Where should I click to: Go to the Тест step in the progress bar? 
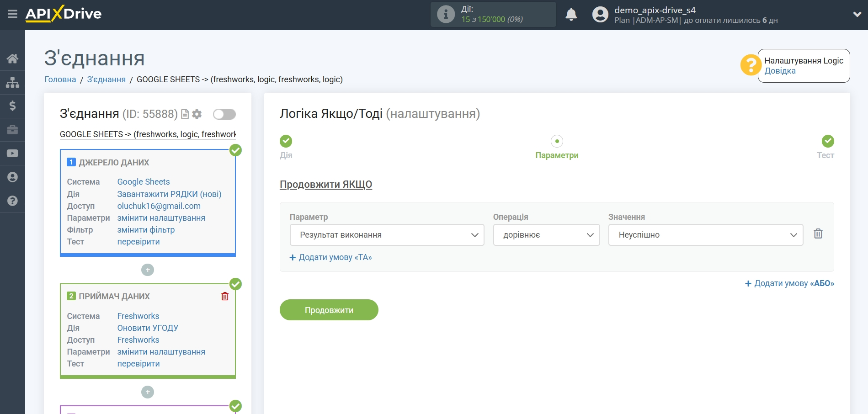tap(827, 141)
